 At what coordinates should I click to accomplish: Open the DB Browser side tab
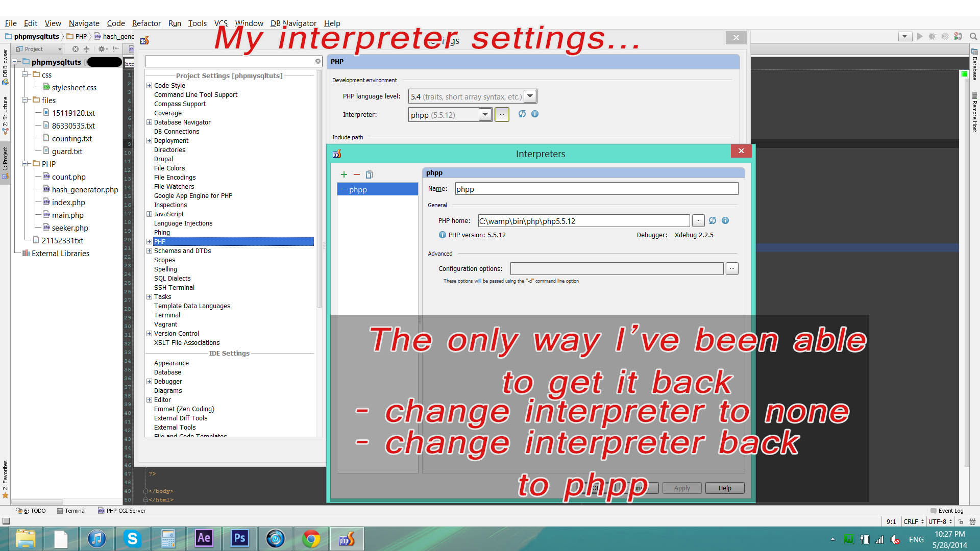pyautogui.click(x=5, y=66)
